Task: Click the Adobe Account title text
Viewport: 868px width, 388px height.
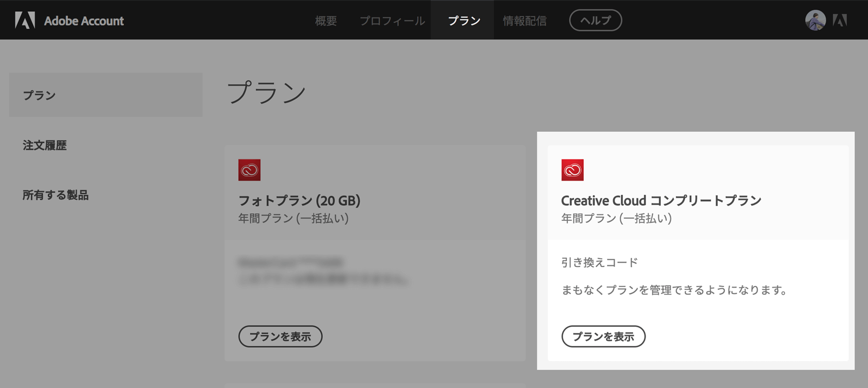Action: click(x=84, y=21)
